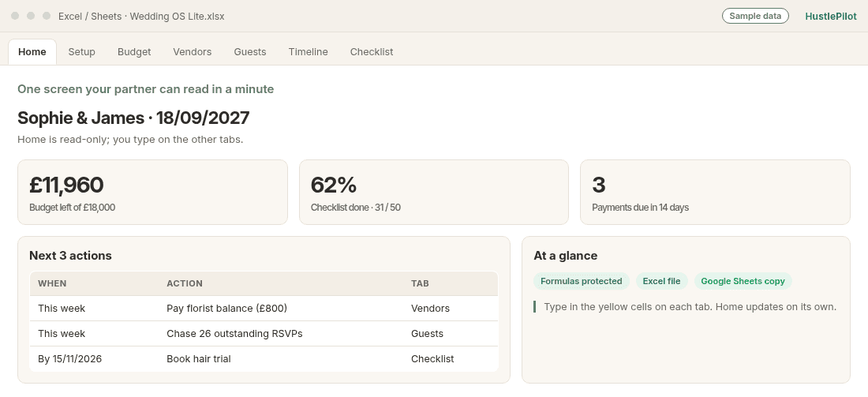Click 'One screen your partner can read' tagline

146,89
